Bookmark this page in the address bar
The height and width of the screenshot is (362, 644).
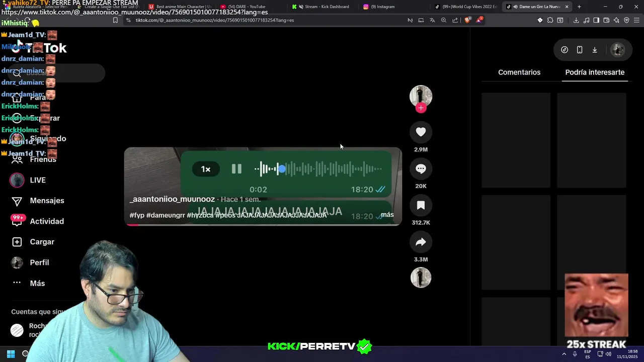[x=115, y=20]
